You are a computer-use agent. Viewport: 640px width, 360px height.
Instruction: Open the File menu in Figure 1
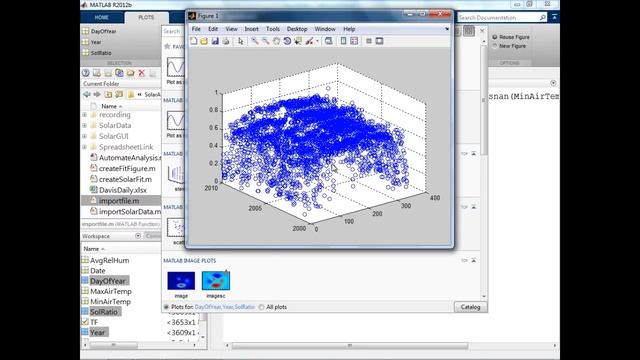pos(196,29)
